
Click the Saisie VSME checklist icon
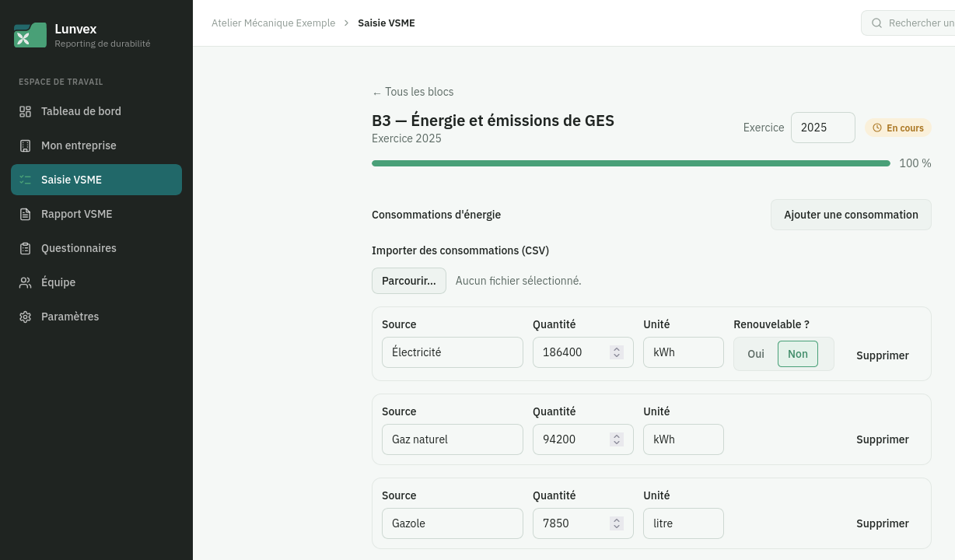click(25, 180)
